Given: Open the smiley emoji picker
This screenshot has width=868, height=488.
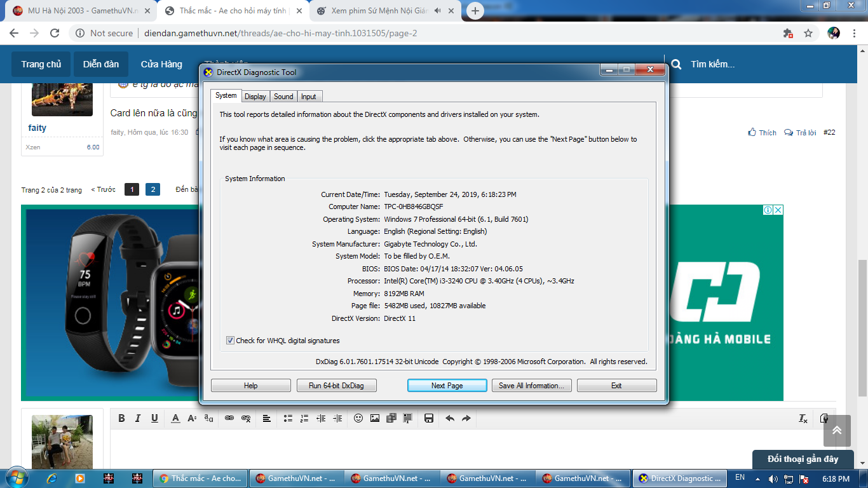Looking at the screenshot, I should [358, 418].
